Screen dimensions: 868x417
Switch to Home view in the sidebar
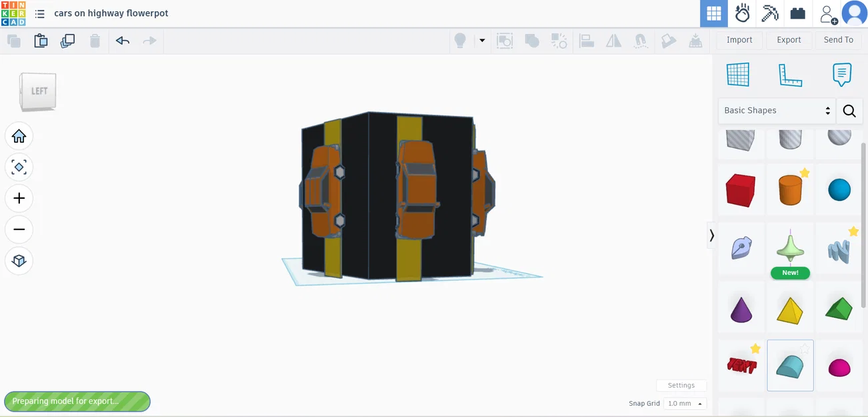19,136
